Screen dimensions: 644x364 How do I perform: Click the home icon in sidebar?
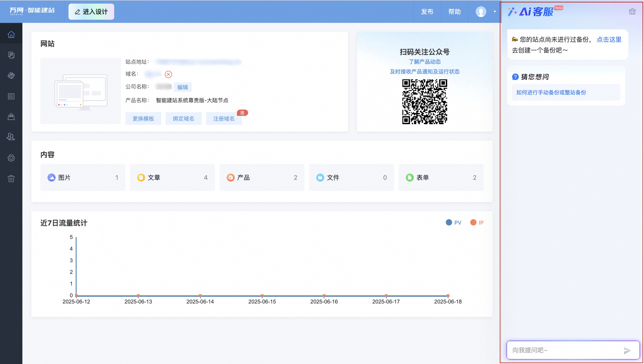pos(11,34)
